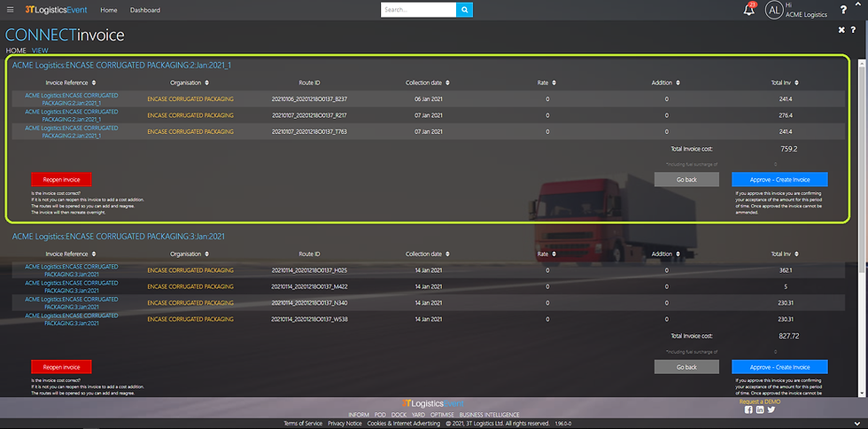Select the HOME breadcrumb tab
Viewport: 868px width, 429px height.
(16, 51)
